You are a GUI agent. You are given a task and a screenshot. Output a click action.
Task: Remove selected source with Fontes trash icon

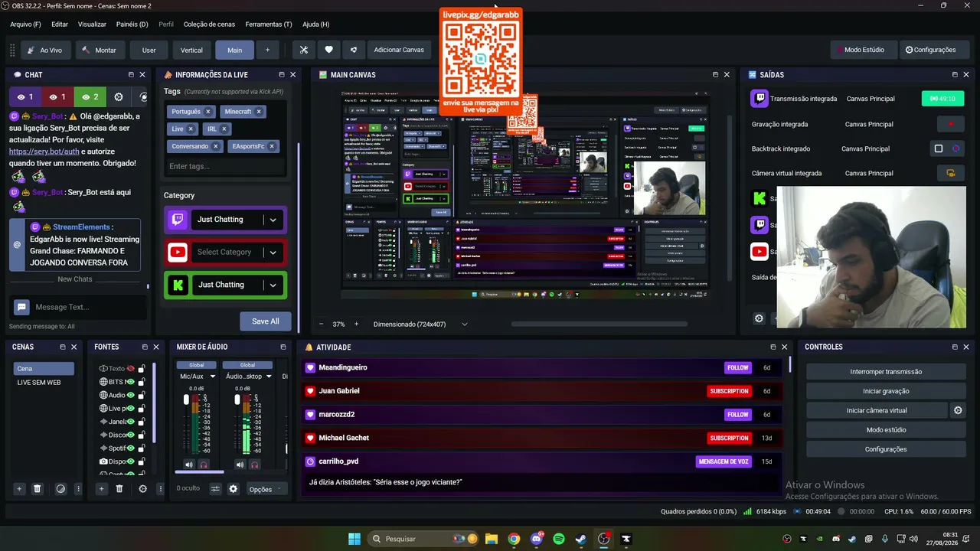pyautogui.click(x=119, y=488)
